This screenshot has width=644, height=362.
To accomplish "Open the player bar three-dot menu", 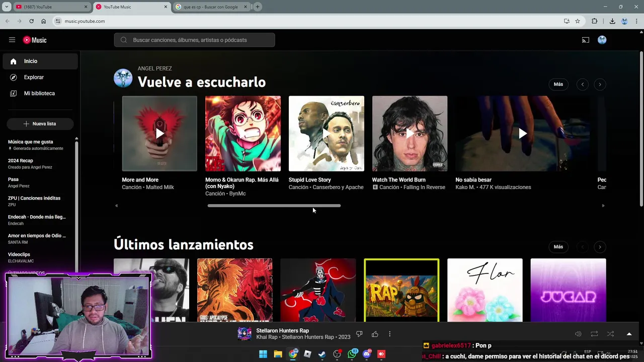I will pos(389,334).
